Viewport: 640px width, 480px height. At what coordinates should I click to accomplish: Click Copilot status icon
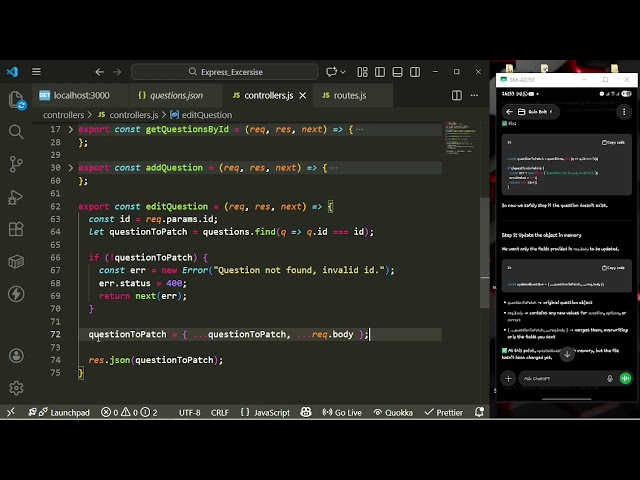coord(306,412)
